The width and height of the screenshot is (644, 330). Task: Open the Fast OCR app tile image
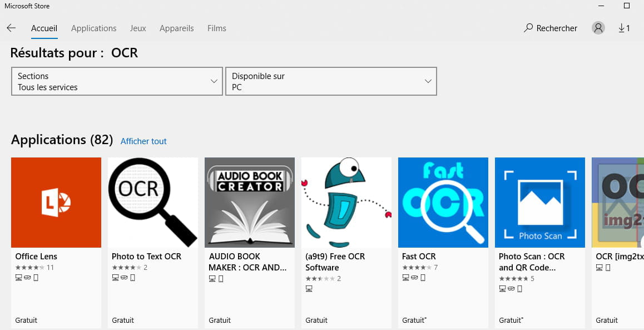443,202
